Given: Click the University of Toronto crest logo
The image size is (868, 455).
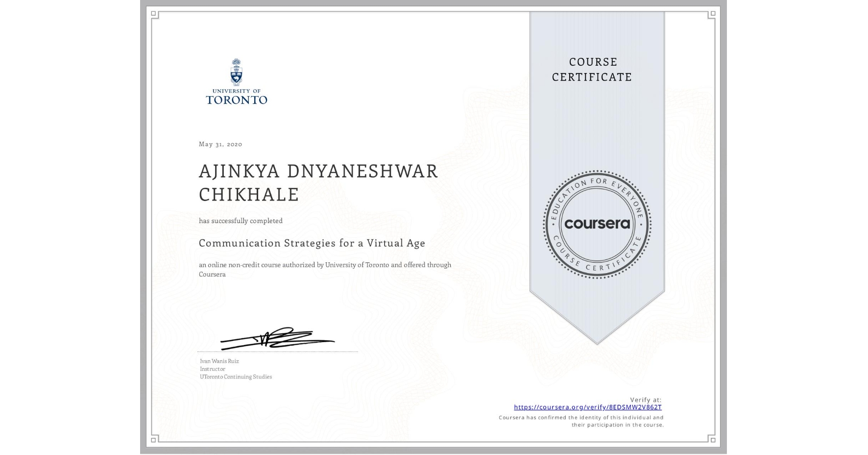Looking at the screenshot, I should click(x=237, y=81).
